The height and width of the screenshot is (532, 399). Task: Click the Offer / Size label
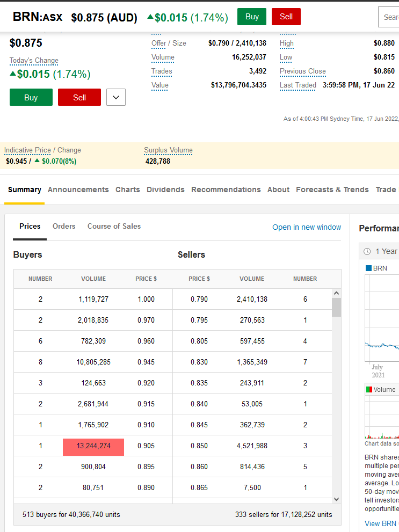tap(169, 43)
